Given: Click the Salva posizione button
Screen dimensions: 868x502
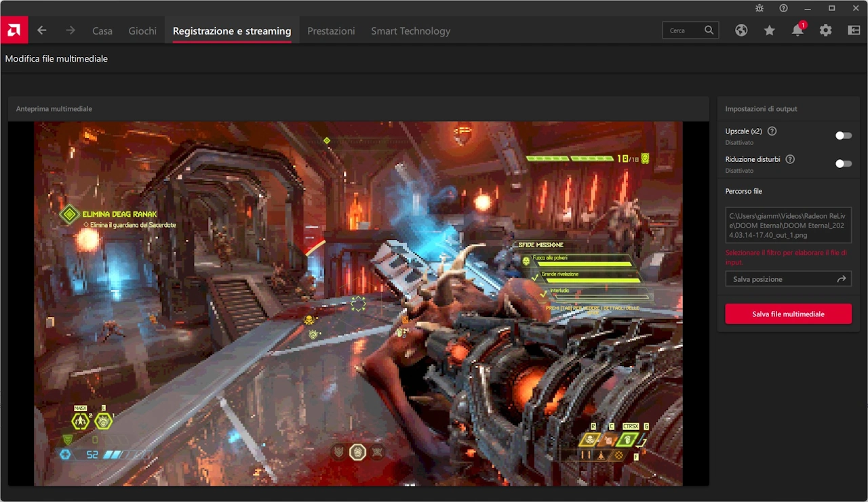Looking at the screenshot, I should pos(788,278).
